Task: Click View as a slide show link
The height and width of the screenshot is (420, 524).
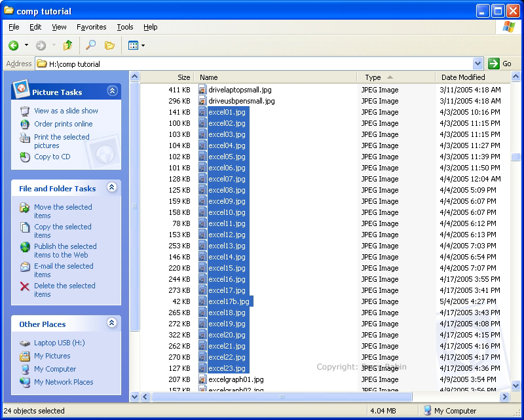Action: tap(66, 111)
